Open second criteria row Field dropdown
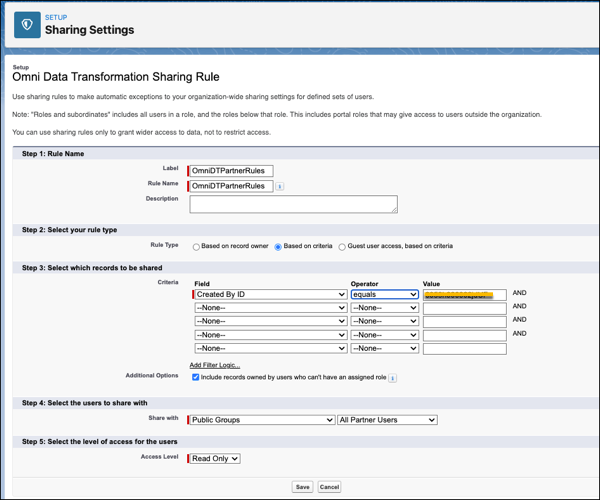 pos(271,308)
